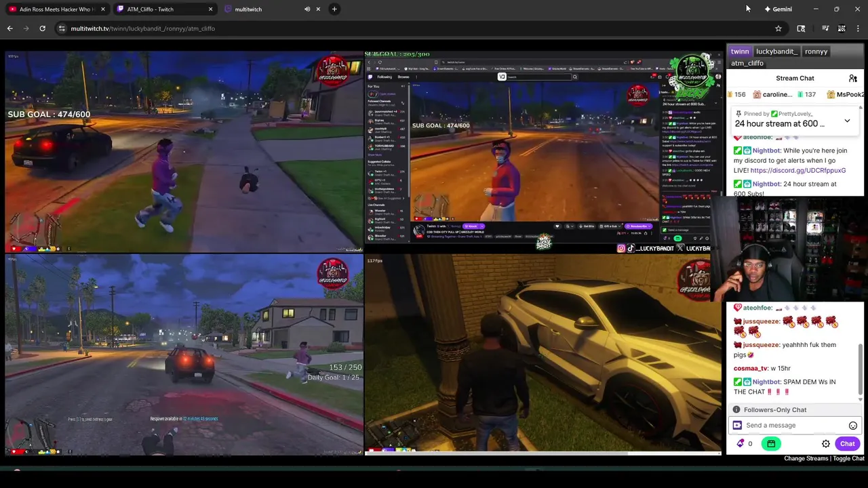Click the Daily Goal 1/25 text in ronnyy stream
This screenshot has width=868, height=488.
click(334, 378)
